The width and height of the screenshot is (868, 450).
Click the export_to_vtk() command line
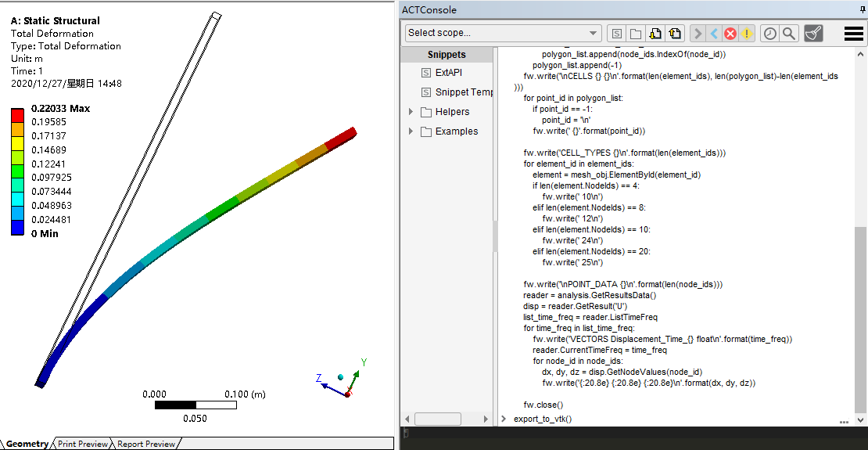click(543, 419)
